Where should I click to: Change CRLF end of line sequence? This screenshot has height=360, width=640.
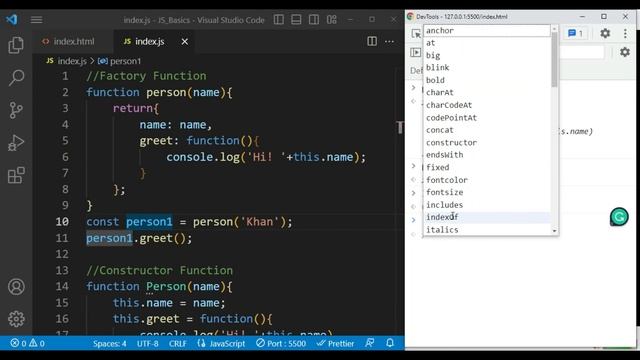tap(178, 344)
